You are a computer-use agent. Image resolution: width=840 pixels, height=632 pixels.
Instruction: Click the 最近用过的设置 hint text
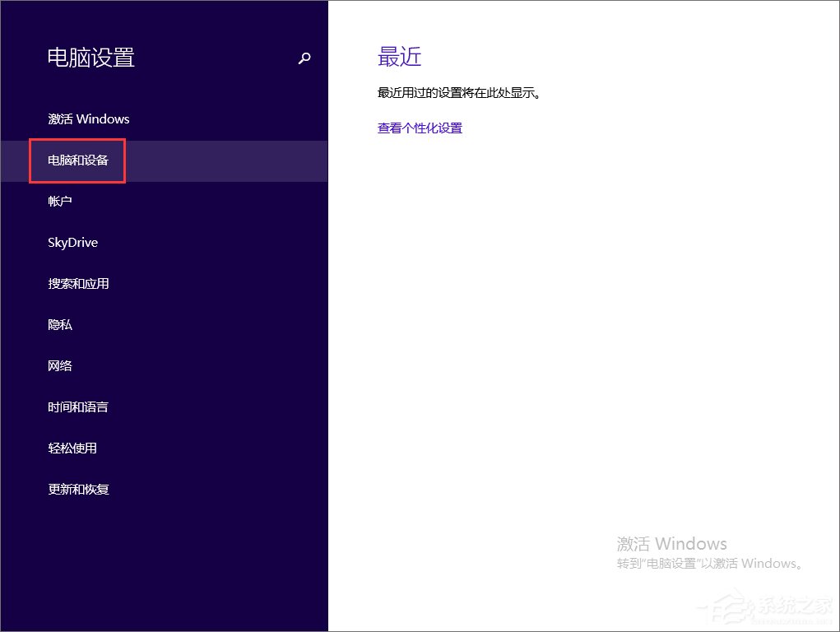click(462, 92)
